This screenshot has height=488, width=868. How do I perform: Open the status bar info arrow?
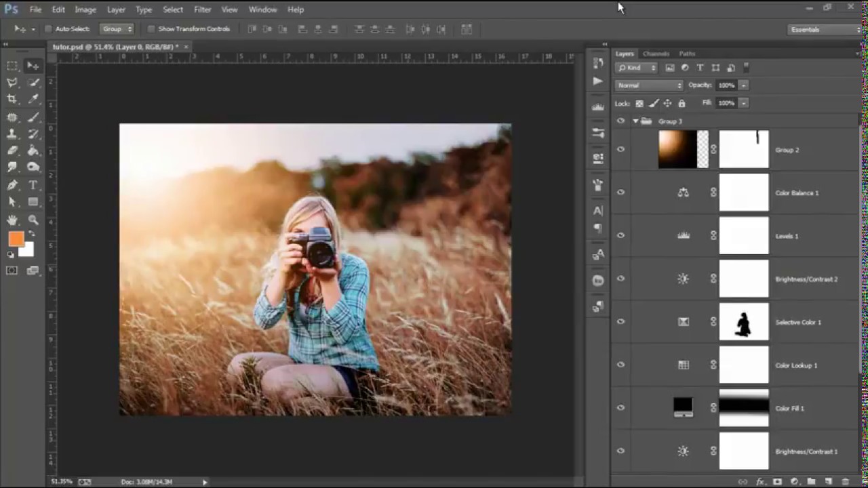click(x=205, y=482)
